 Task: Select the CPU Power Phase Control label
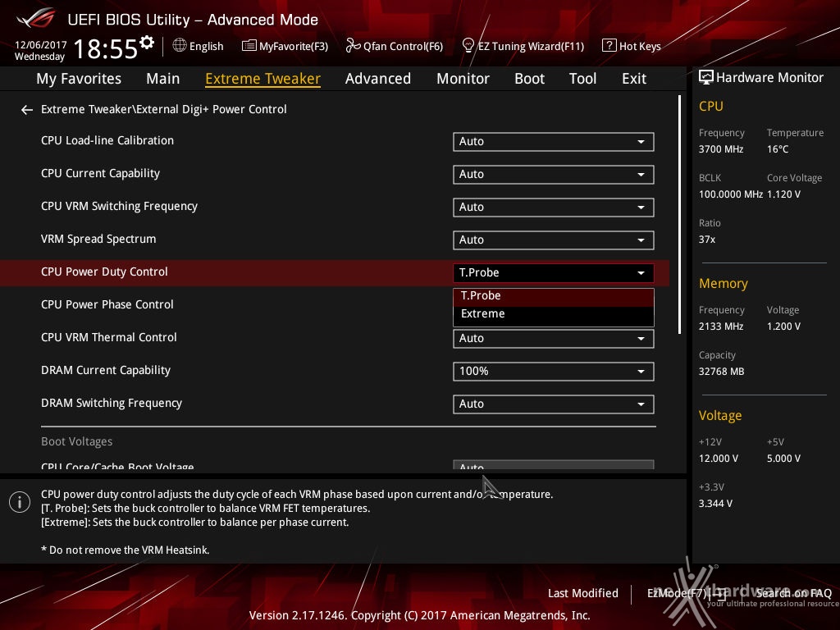pos(107,304)
